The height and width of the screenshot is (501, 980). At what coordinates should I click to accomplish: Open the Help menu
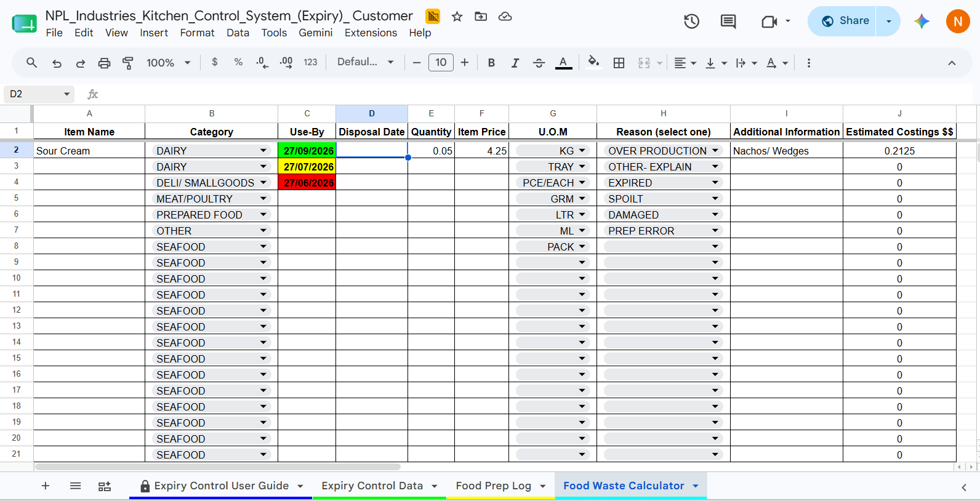[x=420, y=33]
